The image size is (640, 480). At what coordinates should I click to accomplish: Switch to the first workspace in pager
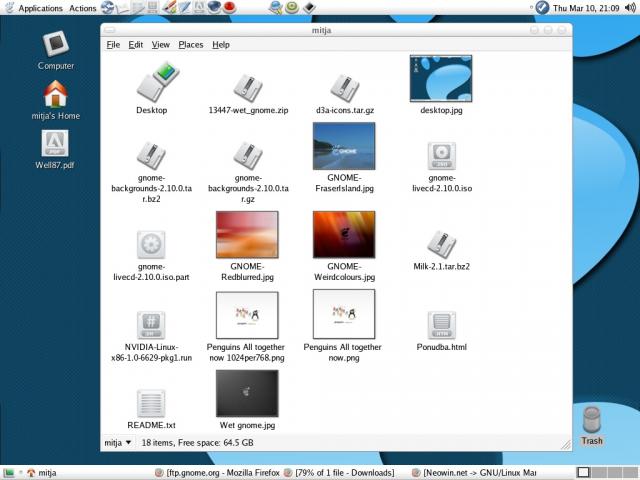click(583, 473)
